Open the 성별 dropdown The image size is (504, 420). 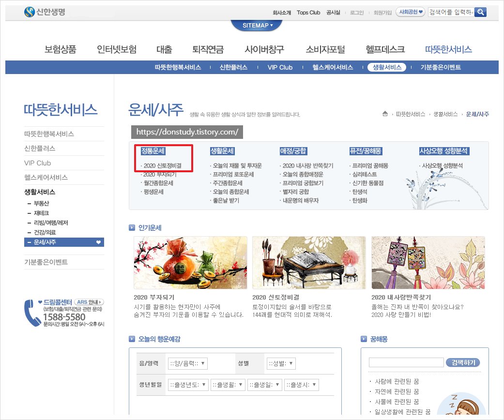[x=281, y=363]
